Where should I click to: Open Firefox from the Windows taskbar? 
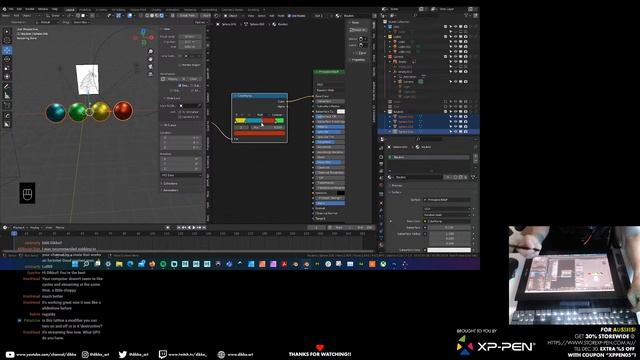pyautogui.click(x=152, y=264)
